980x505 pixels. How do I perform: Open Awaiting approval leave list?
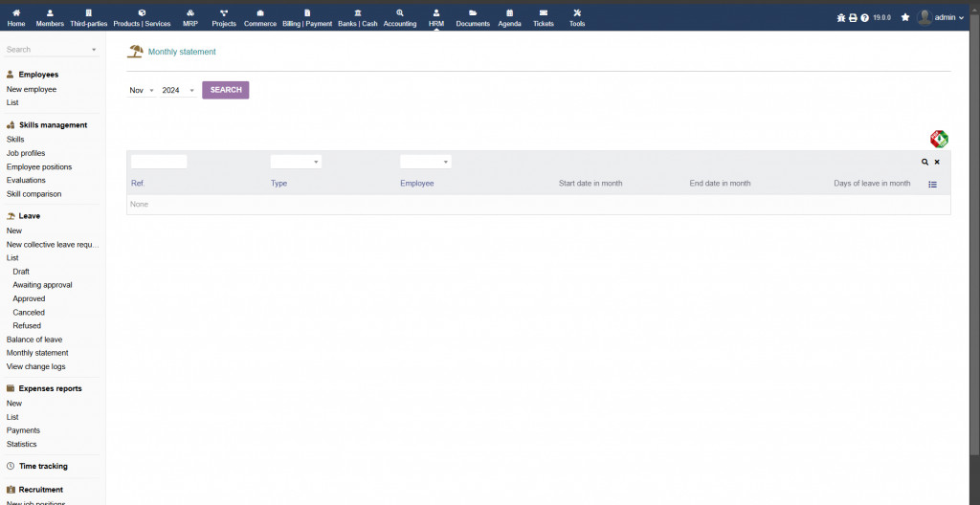(42, 285)
